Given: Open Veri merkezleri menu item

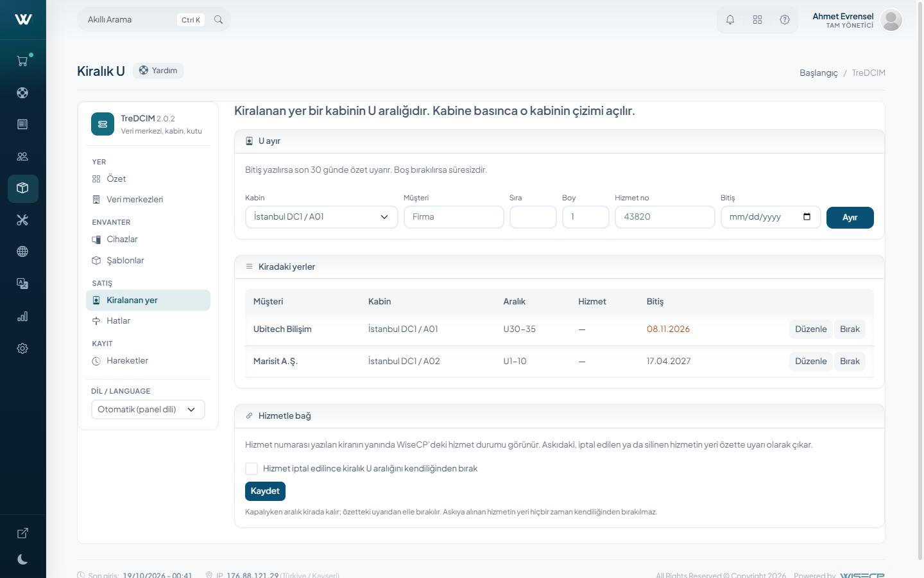Looking at the screenshot, I should [148, 200].
